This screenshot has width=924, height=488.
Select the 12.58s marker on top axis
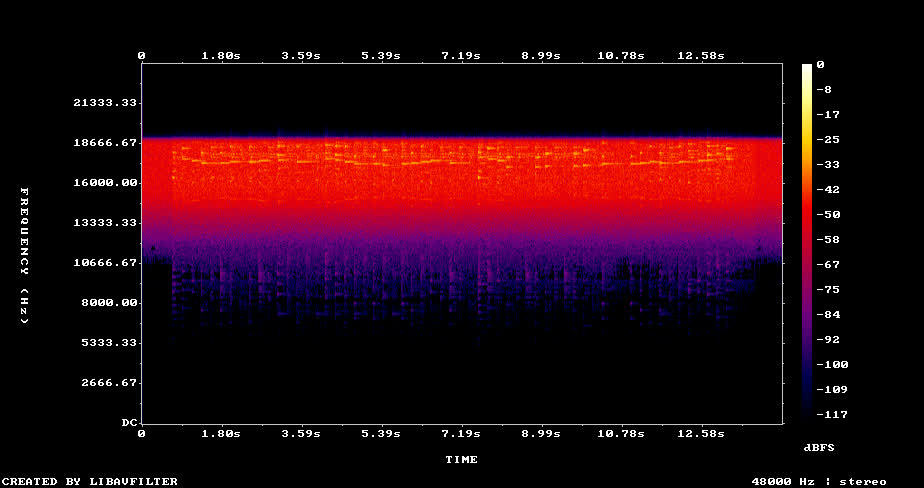pyautogui.click(x=700, y=55)
